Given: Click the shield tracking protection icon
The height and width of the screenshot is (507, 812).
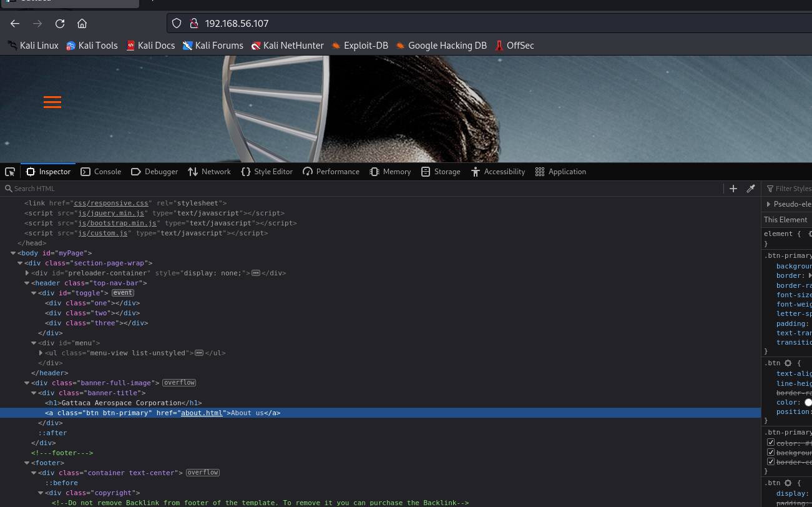Looking at the screenshot, I should click(177, 24).
